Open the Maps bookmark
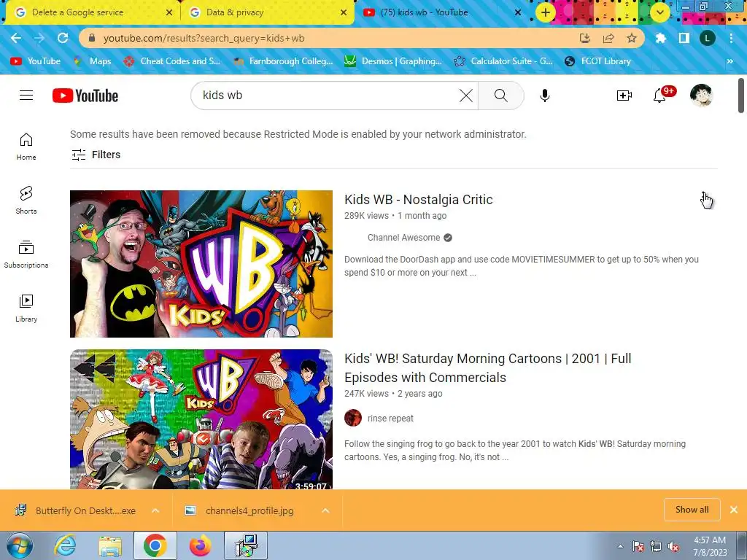This screenshot has width=747, height=560. pos(93,61)
